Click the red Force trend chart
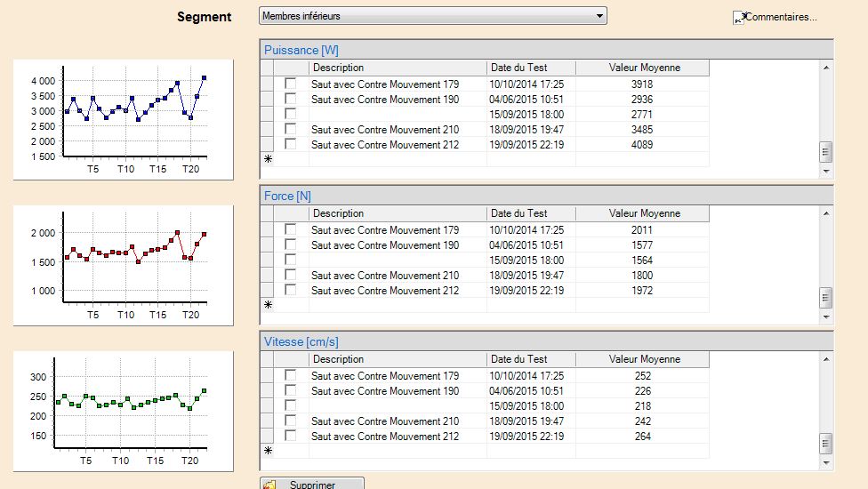868x489 pixels. pyautogui.click(x=124, y=266)
